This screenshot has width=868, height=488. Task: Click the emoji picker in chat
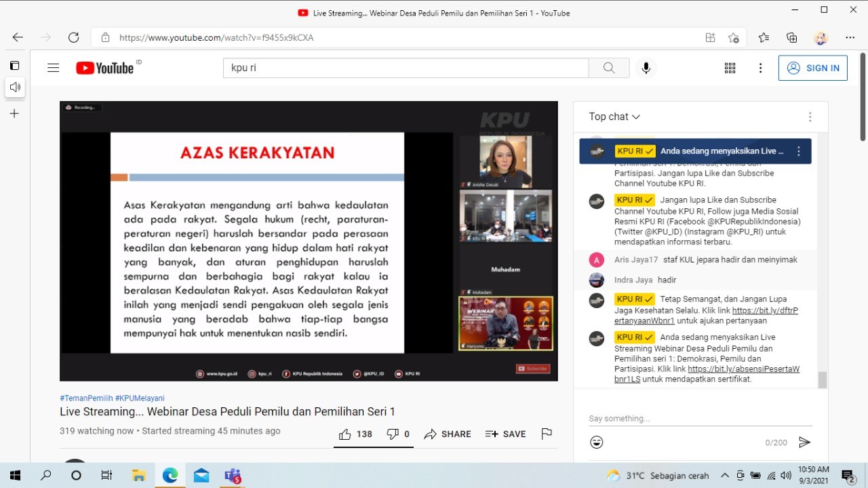[597, 443]
